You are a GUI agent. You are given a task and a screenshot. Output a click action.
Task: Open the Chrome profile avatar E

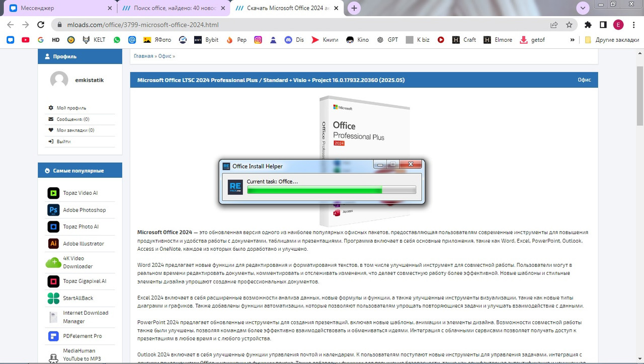pyautogui.click(x=618, y=25)
